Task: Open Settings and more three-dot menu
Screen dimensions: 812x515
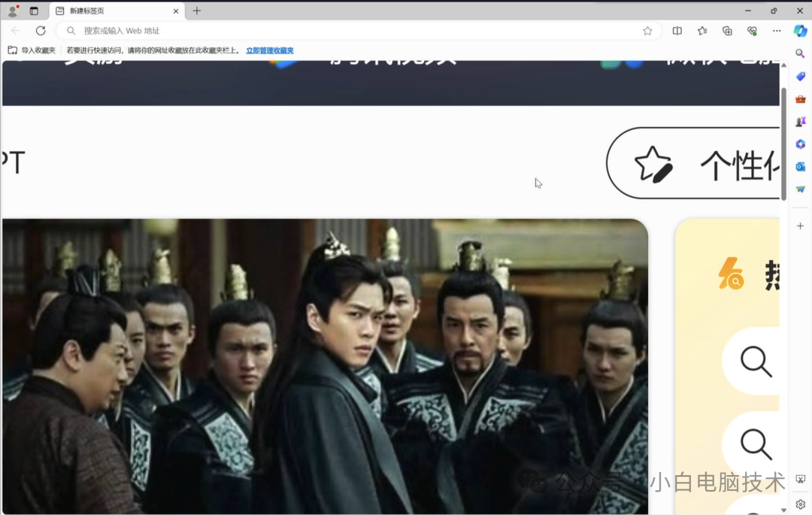Action: [x=777, y=31]
